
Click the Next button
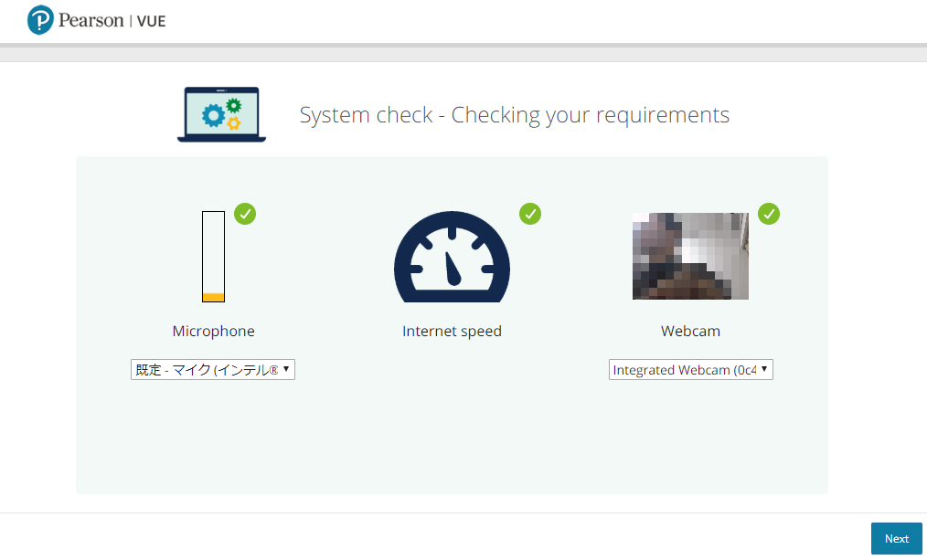coord(896,538)
